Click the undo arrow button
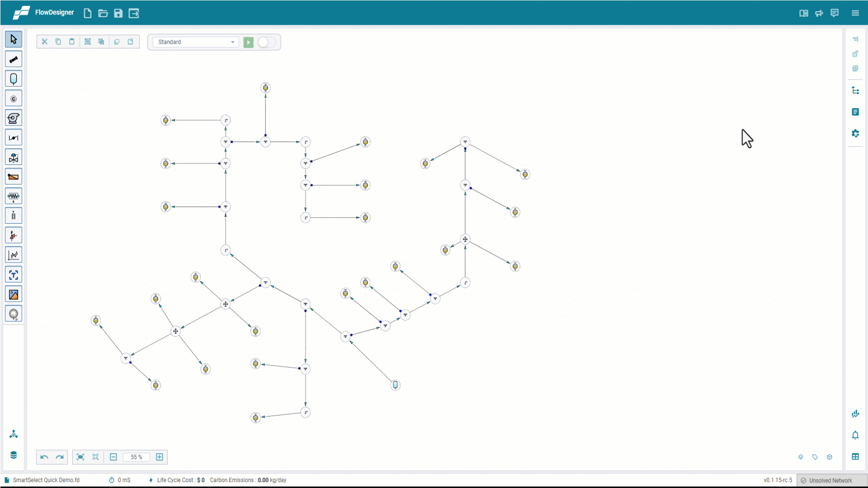This screenshot has width=868, height=488. coord(44,457)
